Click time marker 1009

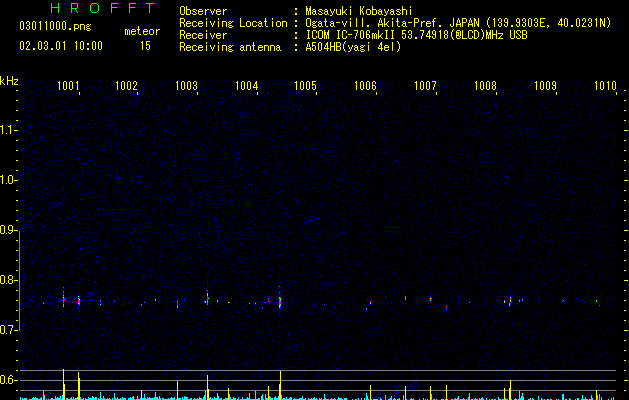tap(546, 86)
